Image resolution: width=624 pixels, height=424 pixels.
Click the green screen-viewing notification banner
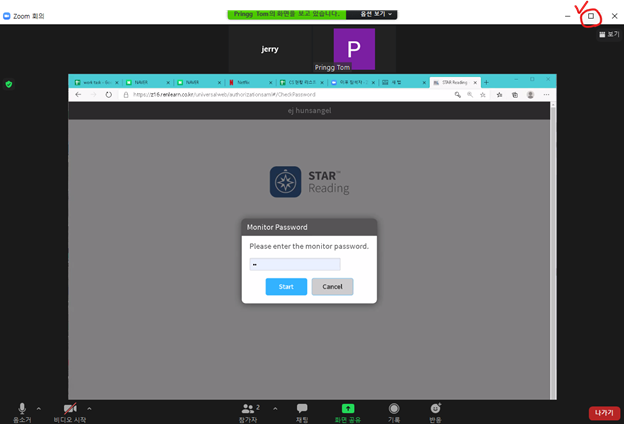(x=287, y=14)
